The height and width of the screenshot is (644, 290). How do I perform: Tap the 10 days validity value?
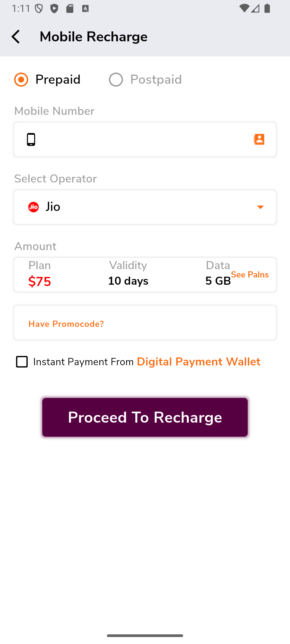[128, 281]
